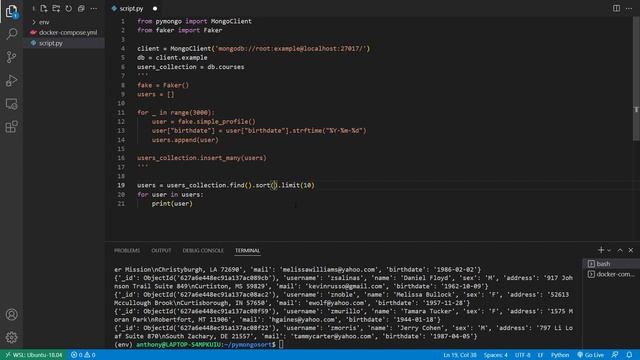Open Accounts menu in activity bar

click(11, 315)
